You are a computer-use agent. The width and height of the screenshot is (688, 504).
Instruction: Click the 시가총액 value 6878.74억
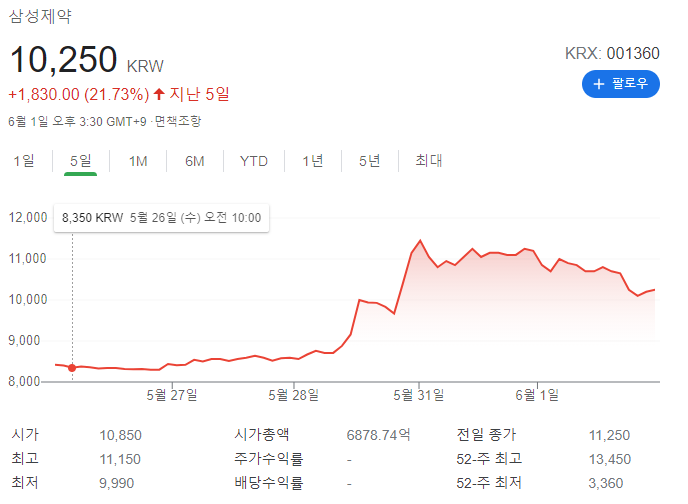pos(379,435)
